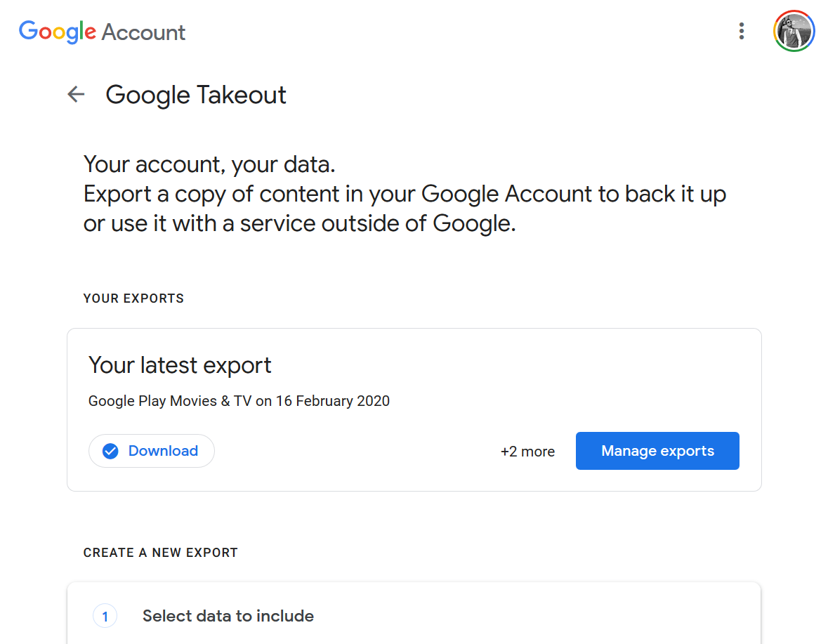Image resolution: width=828 pixels, height=644 pixels.
Task: Click the blue checkmark icon beside Download
Action: coord(110,451)
